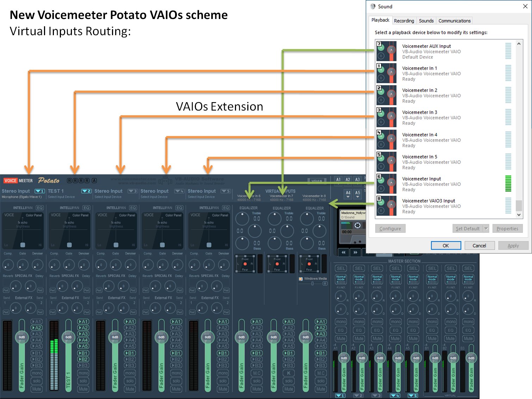Screen dimensions: 532x399
Task: Toggle M.C on Voicemeeter In 6 strip
Action: pos(256,373)
